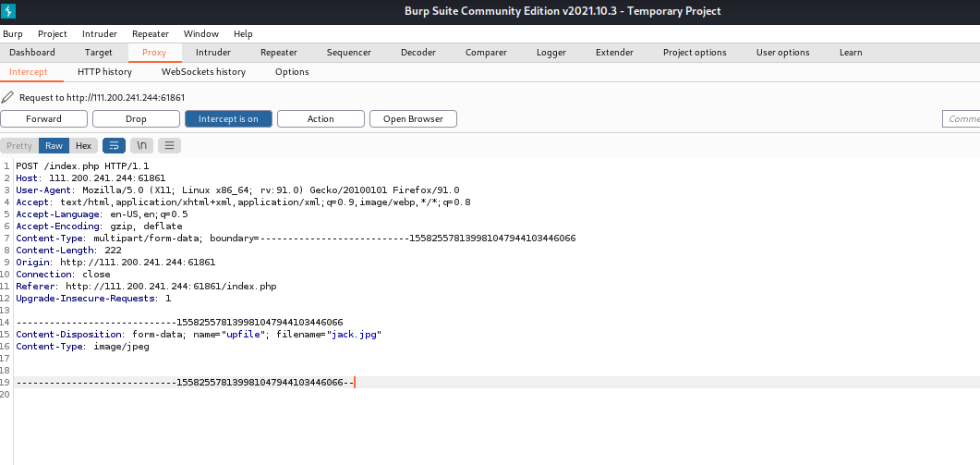980x465 pixels.
Task: Open the proxy Options sub-tab
Action: [292, 72]
